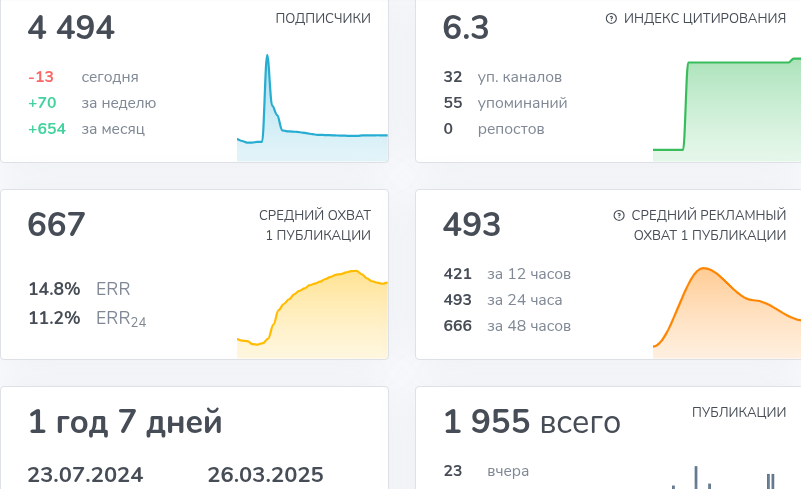Open the orange ad reach chart

pyautogui.click(x=727, y=312)
